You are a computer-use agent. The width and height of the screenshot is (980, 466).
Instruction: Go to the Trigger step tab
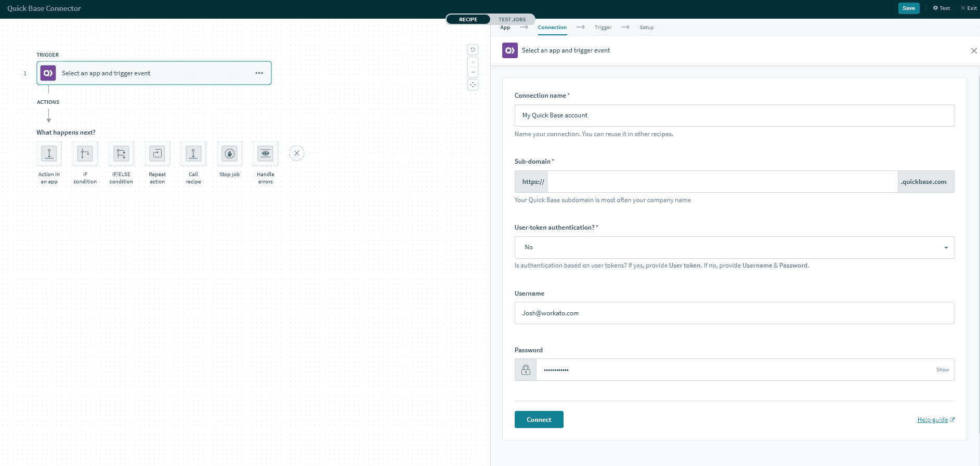603,28
